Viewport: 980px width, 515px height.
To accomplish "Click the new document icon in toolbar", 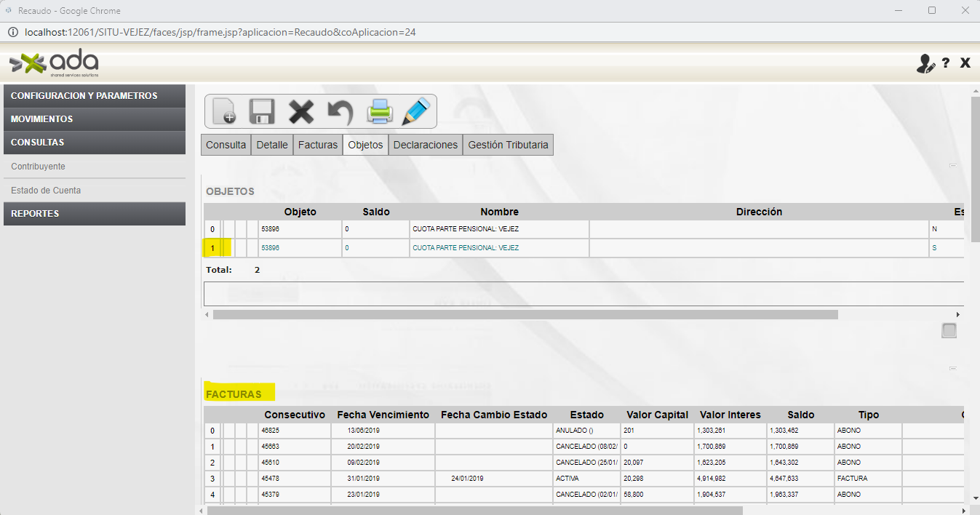I will [x=223, y=112].
